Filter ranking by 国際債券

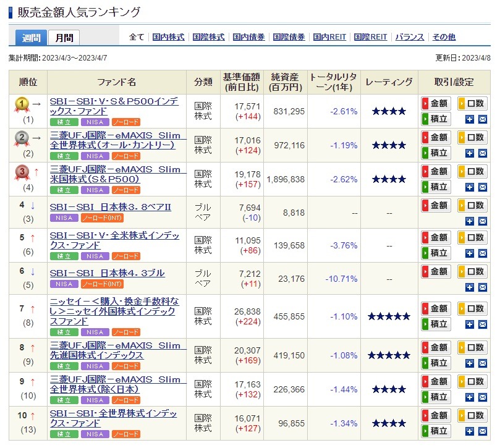tap(289, 37)
